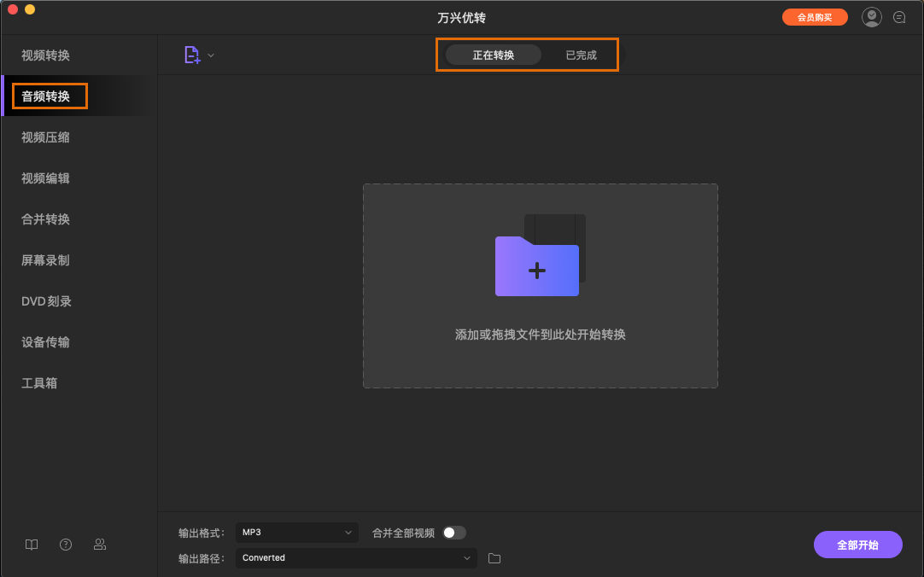Click the user guide book icon
The height and width of the screenshot is (577, 924).
point(31,544)
